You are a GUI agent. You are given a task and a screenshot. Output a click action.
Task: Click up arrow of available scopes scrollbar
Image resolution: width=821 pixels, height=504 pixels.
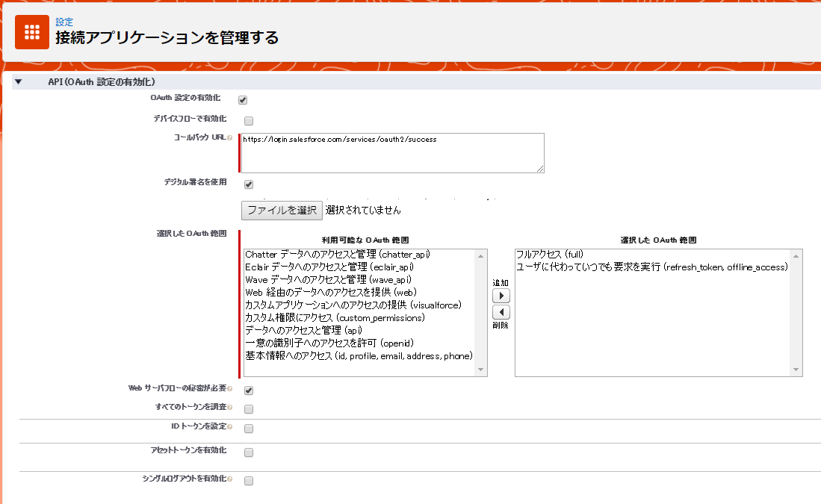(480, 256)
